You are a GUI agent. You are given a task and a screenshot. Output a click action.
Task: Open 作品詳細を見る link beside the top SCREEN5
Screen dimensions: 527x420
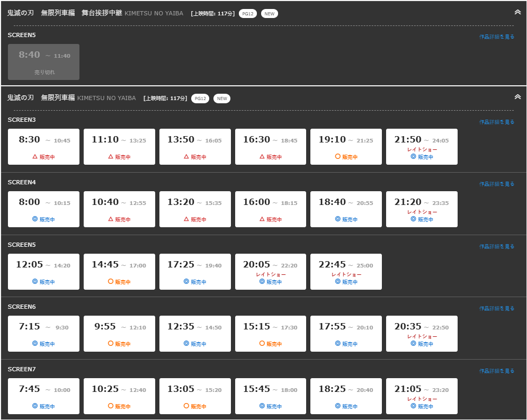[496, 37]
